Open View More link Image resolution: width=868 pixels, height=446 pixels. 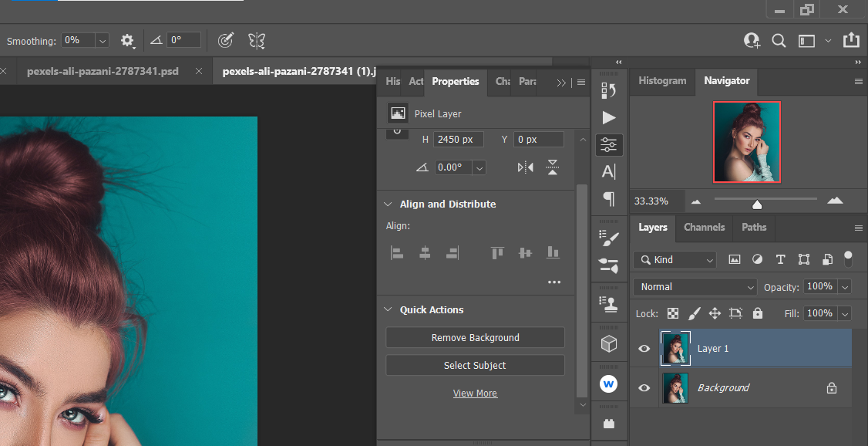[475, 394]
